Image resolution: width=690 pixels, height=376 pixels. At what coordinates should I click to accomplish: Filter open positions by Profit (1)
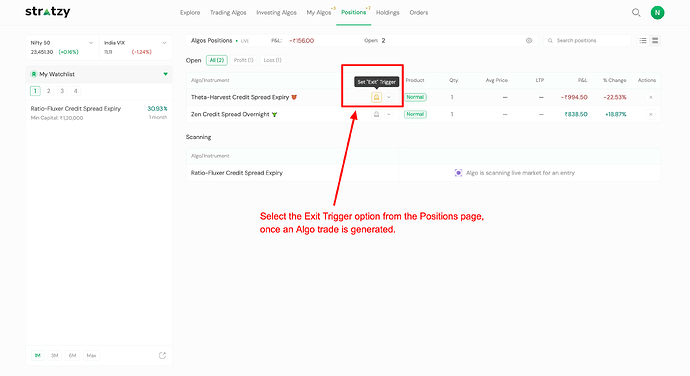click(244, 60)
